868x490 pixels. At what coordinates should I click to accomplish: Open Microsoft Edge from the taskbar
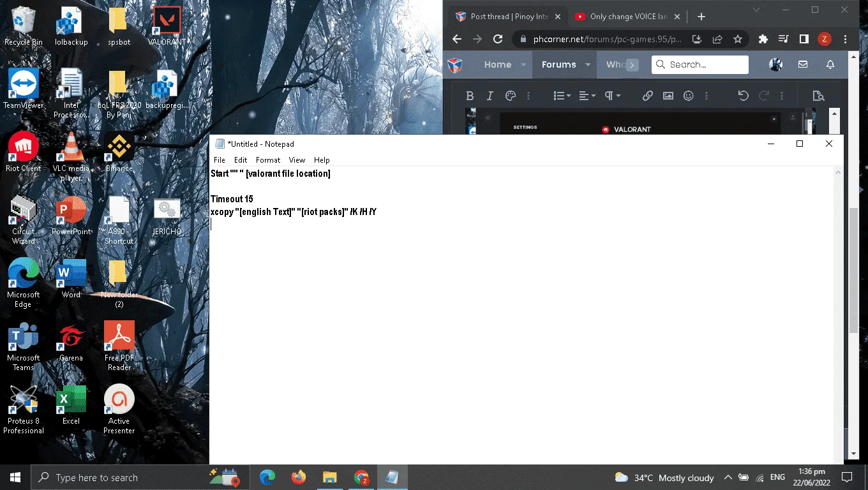pos(267,477)
